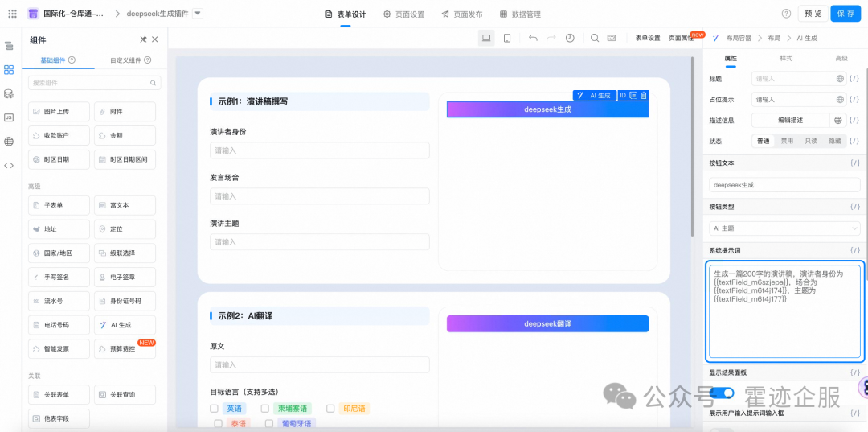The height and width of the screenshot is (432, 868).
Task: Open the source code brackets icon
Action: pyautogui.click(x=9, y=165)
